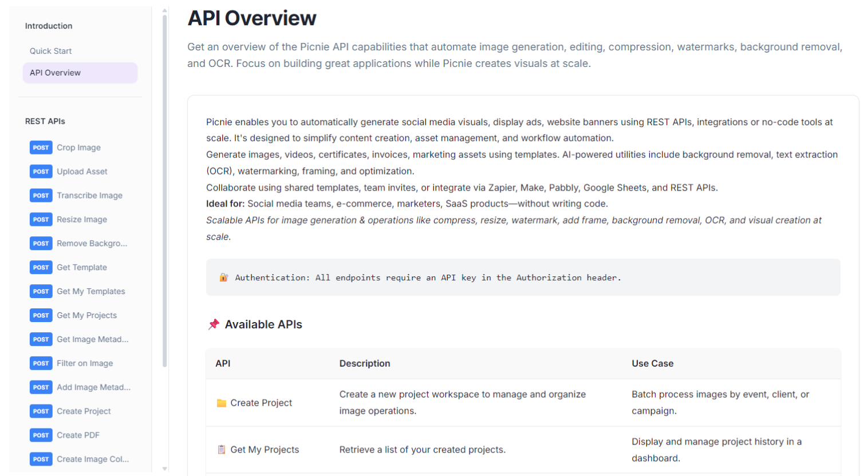Open Get My Templates in sidebar

(x=90, y=292)
